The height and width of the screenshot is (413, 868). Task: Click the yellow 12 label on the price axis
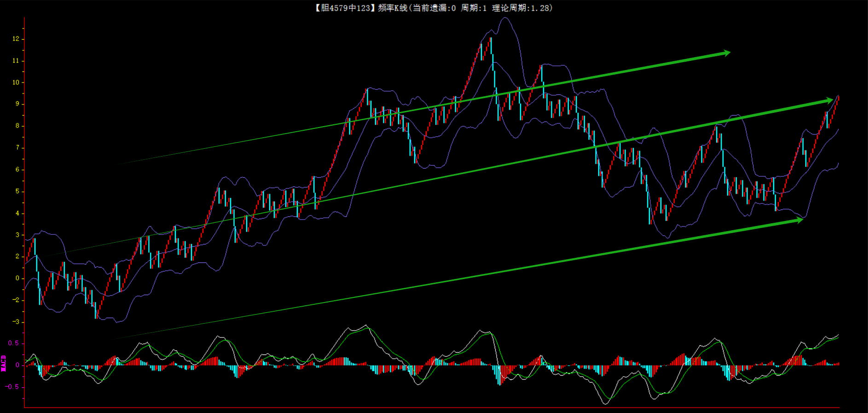coord(16,39)
